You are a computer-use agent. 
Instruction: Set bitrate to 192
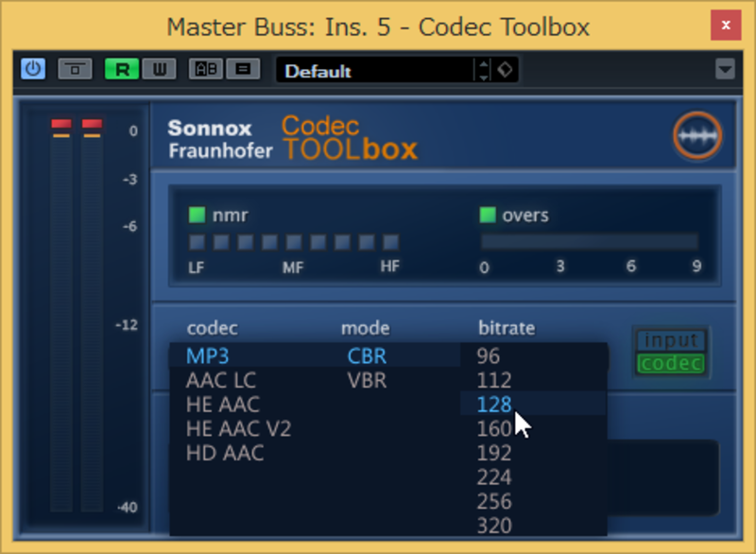493,453
